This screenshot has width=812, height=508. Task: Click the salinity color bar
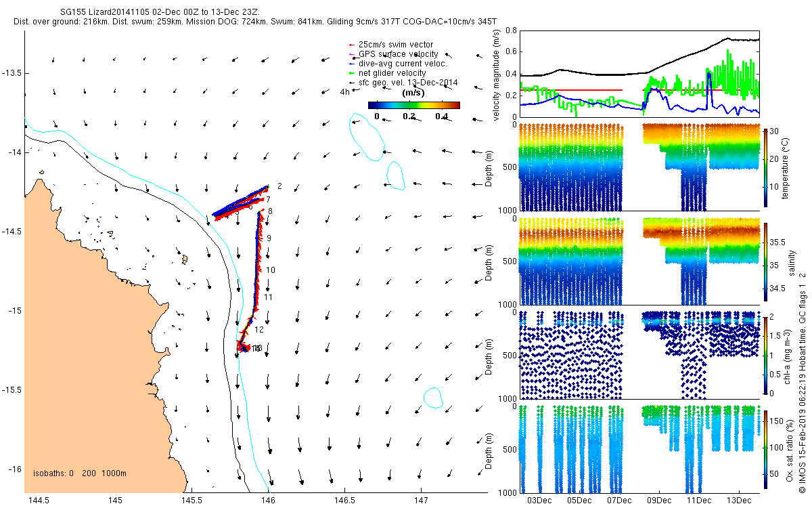(765, 262)
